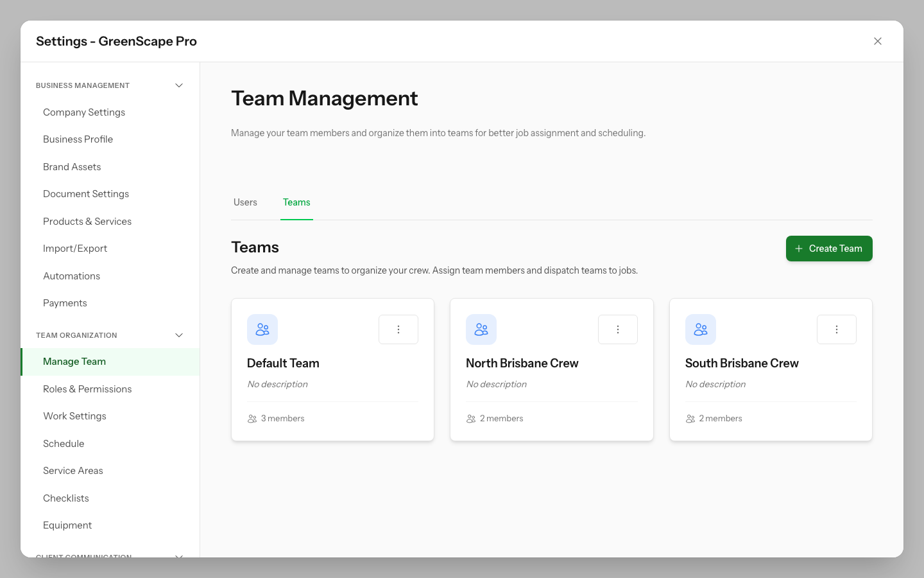
Task: Open the plus icon inside Create Team button
Action: tap(799, 248)
